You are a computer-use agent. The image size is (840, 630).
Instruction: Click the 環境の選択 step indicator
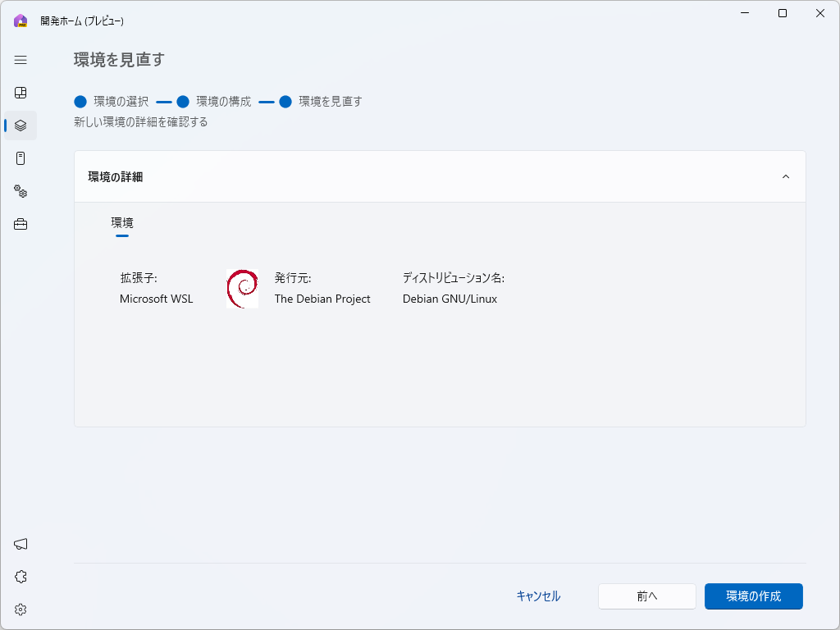112,101
